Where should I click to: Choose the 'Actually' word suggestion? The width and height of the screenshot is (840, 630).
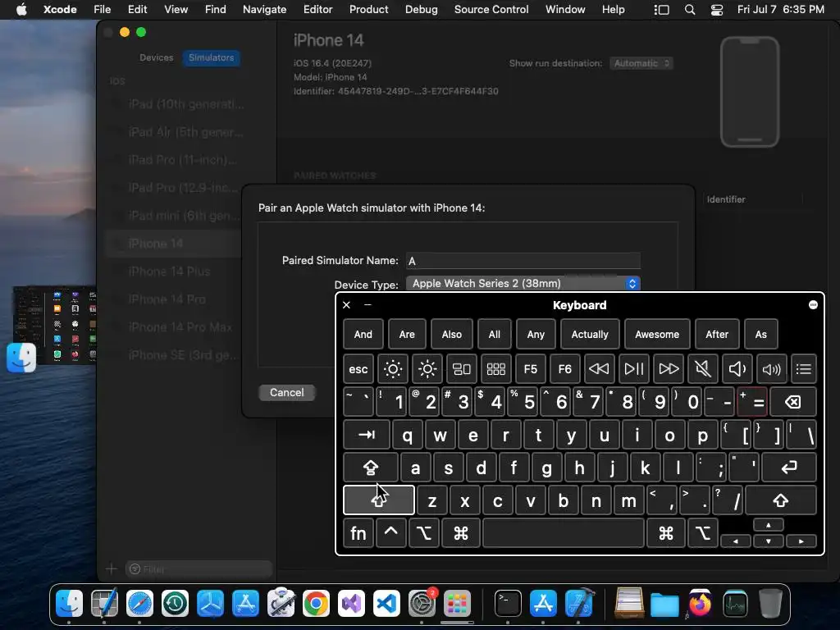point(590,335)
